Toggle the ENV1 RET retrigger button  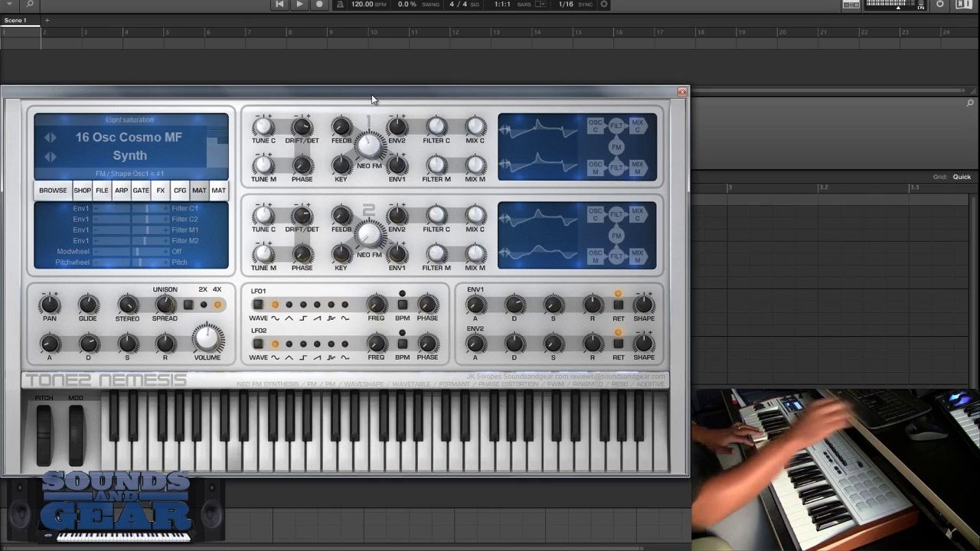point(618,305)
